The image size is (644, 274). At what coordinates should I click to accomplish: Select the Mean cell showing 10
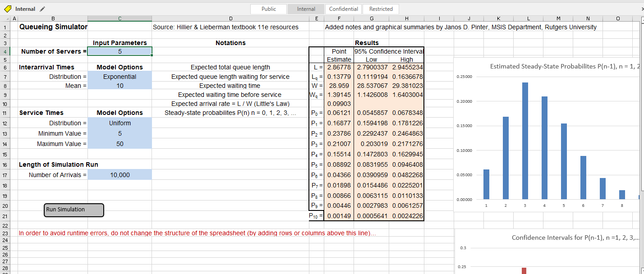pos(120,86)
